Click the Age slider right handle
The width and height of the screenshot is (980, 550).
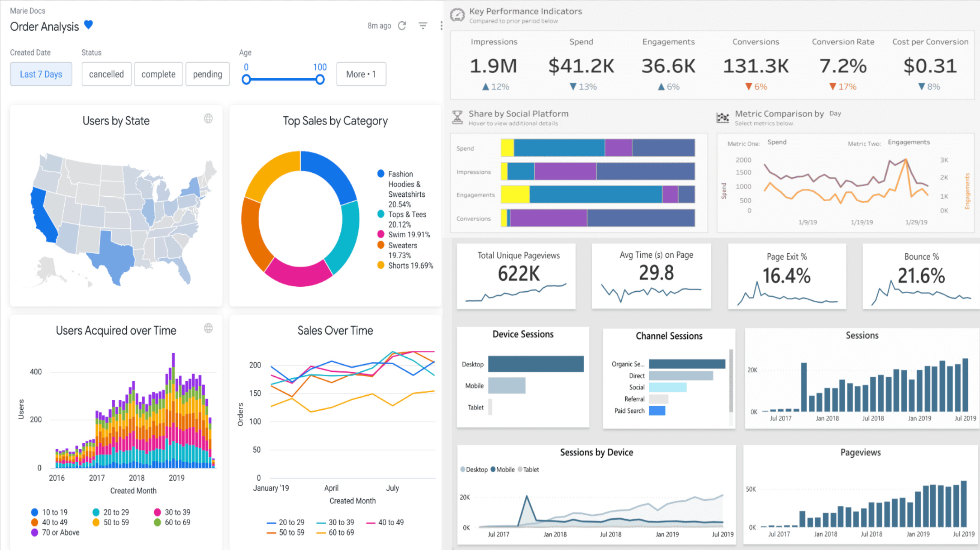point(320,80)
